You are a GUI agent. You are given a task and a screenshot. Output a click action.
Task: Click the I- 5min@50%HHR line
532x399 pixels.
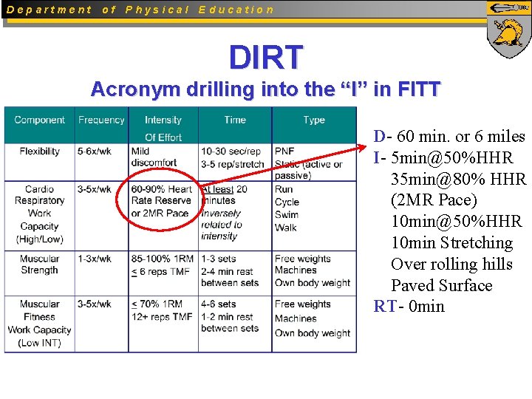(x=443, y=157)
